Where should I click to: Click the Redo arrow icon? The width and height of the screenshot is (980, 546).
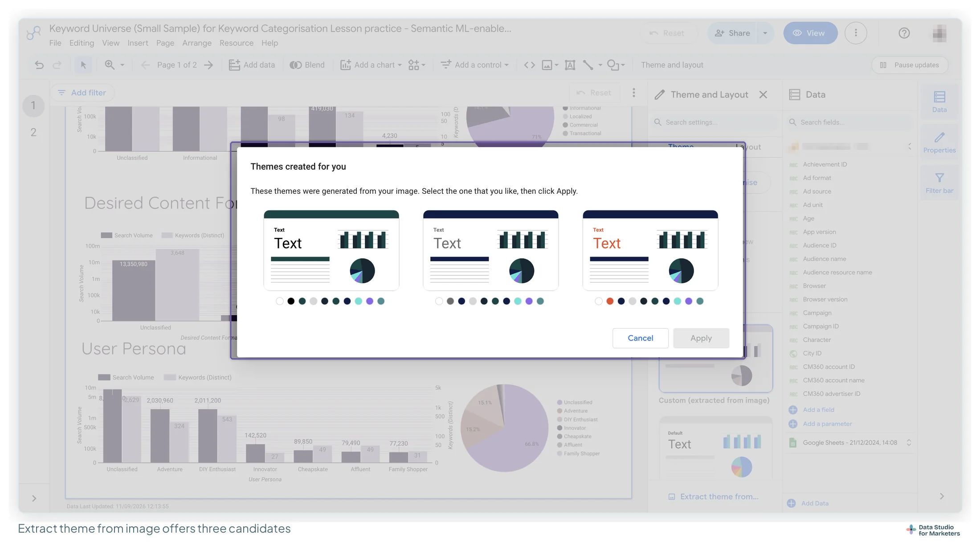[x=57, y=65]
